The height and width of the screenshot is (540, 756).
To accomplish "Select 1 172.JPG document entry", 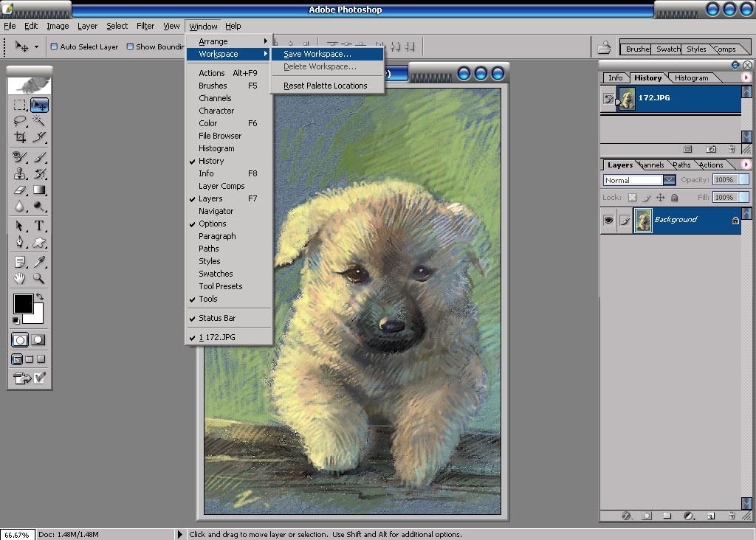I will click(229, 337).
